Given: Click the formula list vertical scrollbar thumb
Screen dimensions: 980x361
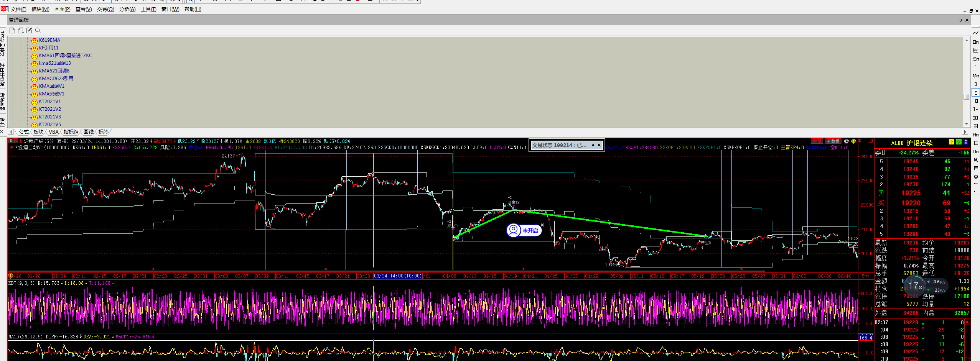Looking at the screenshot, I should 966,97.
